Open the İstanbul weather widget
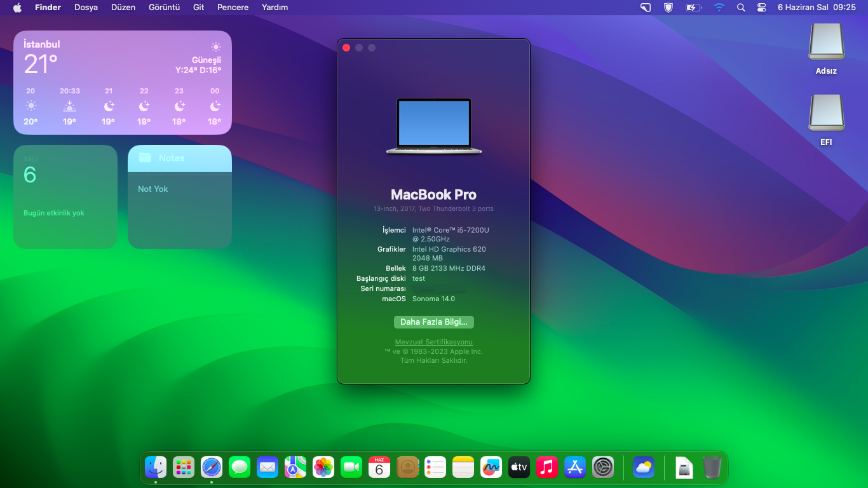This screenshot has width=868, height=488. [x=123, y=83]
